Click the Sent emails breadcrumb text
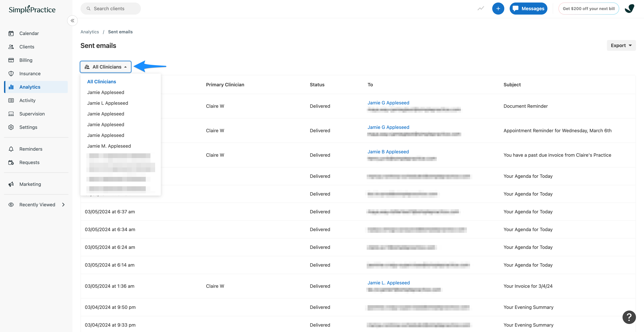Viewport: 644px width, 332px height. [x=120, y=32]
